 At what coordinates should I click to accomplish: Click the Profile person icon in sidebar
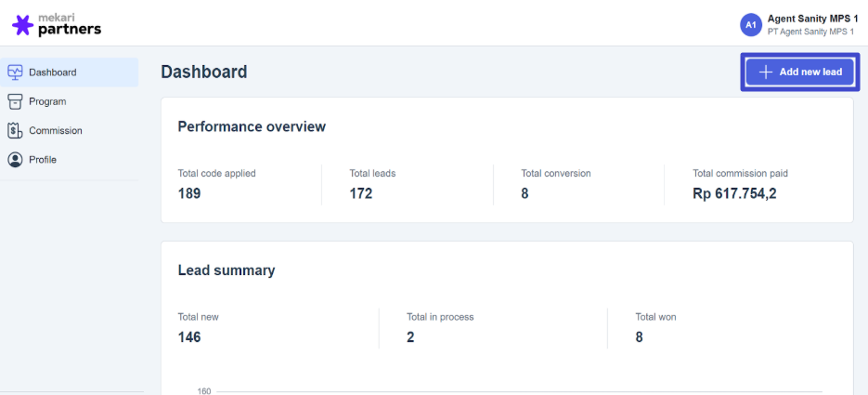click(15, 160)
